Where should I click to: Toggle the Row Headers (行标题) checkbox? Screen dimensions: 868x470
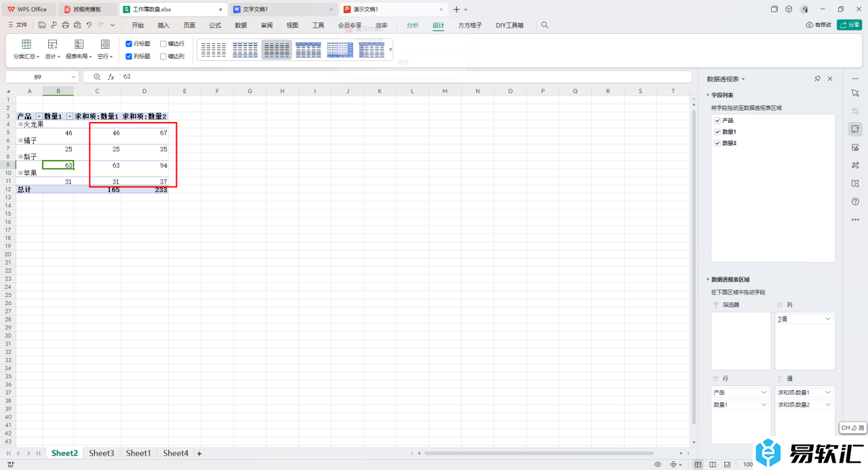coord(129,43)
